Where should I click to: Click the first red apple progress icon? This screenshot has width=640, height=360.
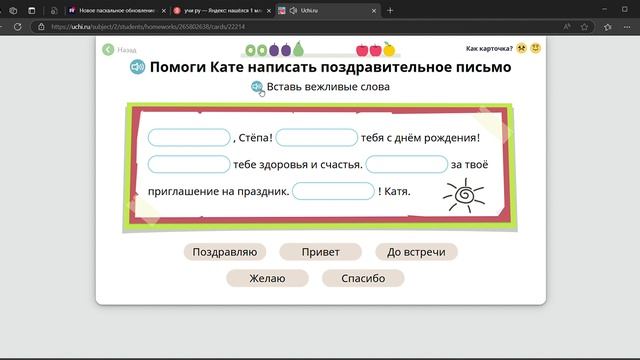pos(362,50)
